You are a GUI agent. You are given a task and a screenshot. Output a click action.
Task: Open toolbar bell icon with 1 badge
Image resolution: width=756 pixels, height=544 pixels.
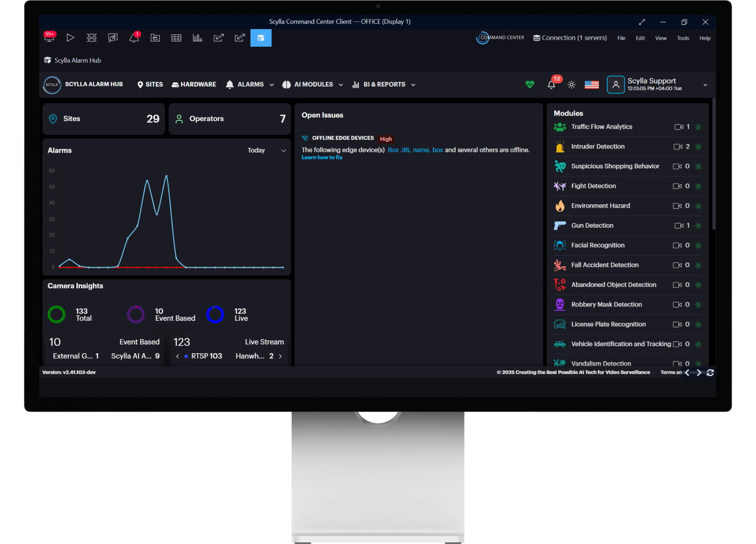(x=134, y=37)
